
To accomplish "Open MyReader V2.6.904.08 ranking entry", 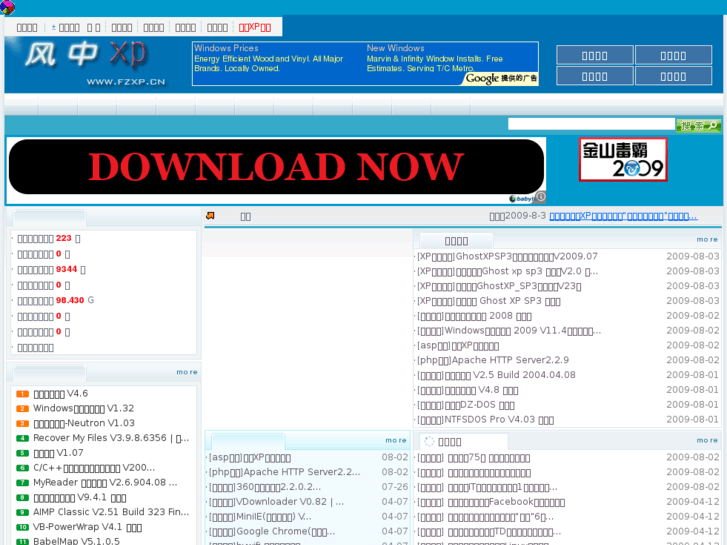I will (105, 483).
